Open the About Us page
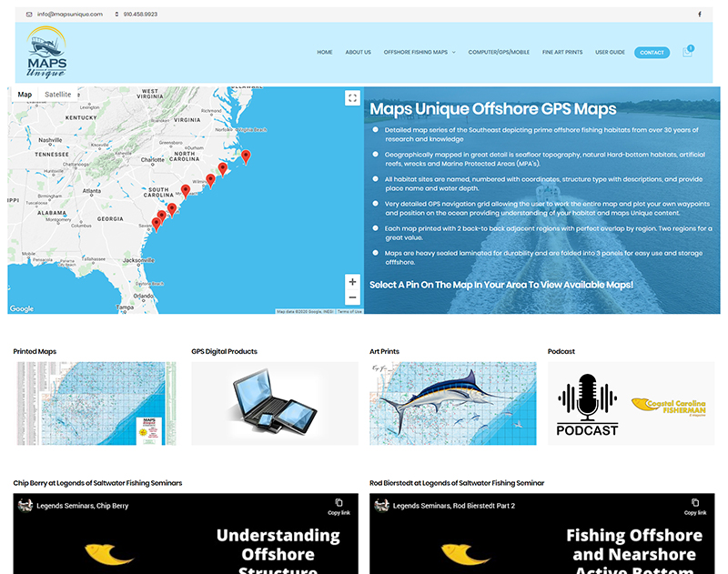 pyautogui.click(x=358, y=53)
